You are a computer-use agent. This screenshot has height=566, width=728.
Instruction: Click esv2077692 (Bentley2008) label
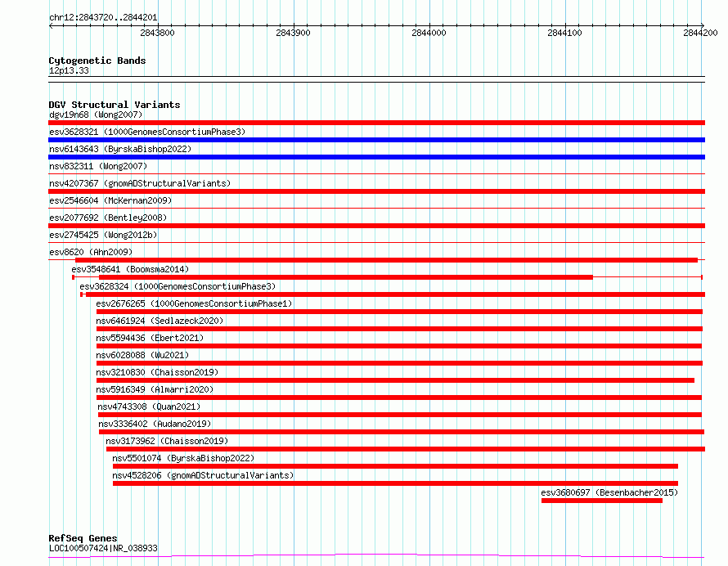tap(108, 218)
